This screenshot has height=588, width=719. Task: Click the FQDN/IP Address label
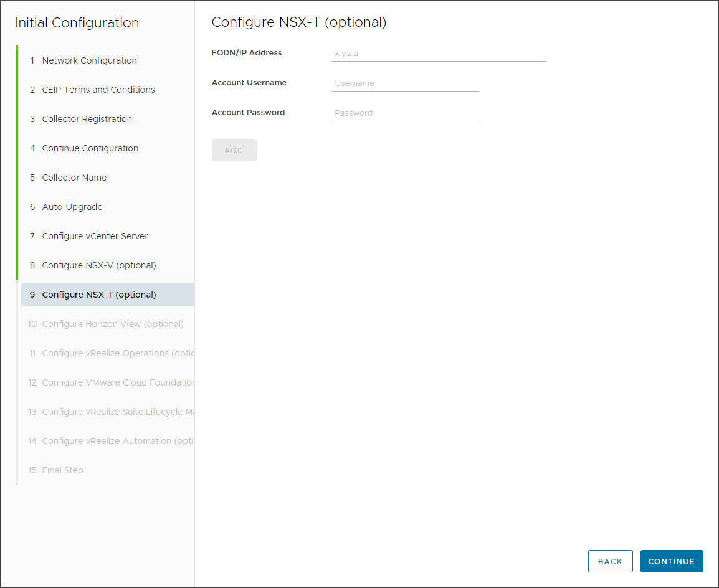click(247, 53)
